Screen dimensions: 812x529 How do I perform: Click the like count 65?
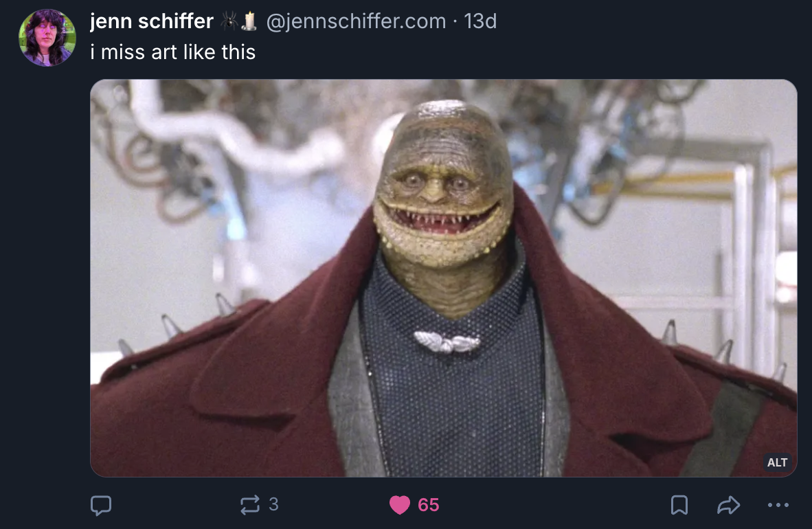click(428, 505)
